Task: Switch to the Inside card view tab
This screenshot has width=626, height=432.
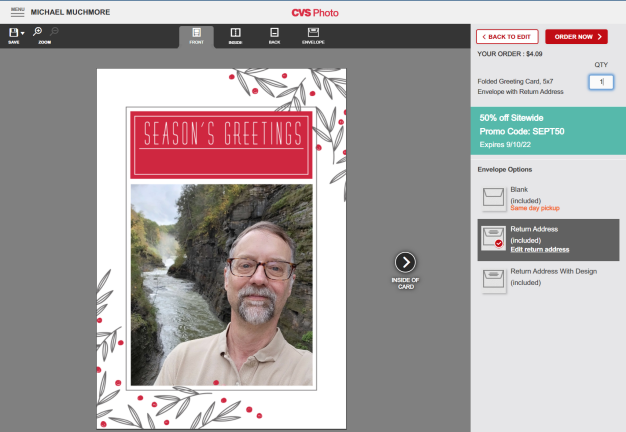Action: coord(236,36)
